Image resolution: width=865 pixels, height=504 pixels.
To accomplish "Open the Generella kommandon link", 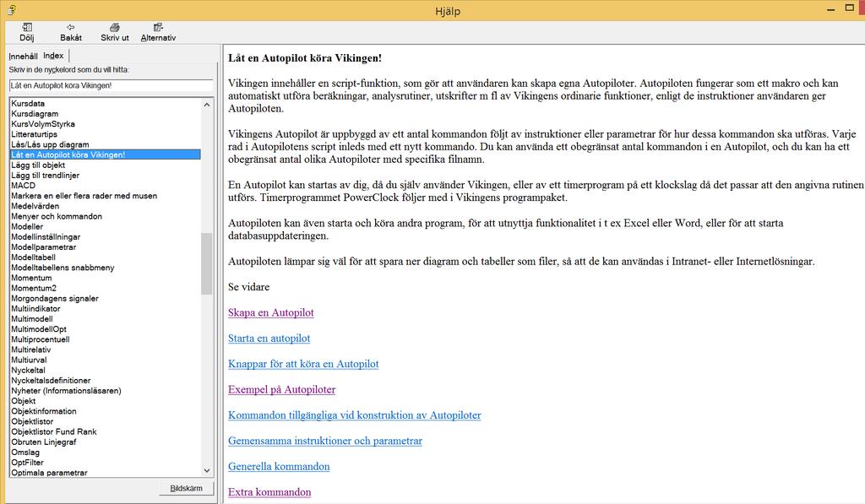I will (x=279, y=467).
